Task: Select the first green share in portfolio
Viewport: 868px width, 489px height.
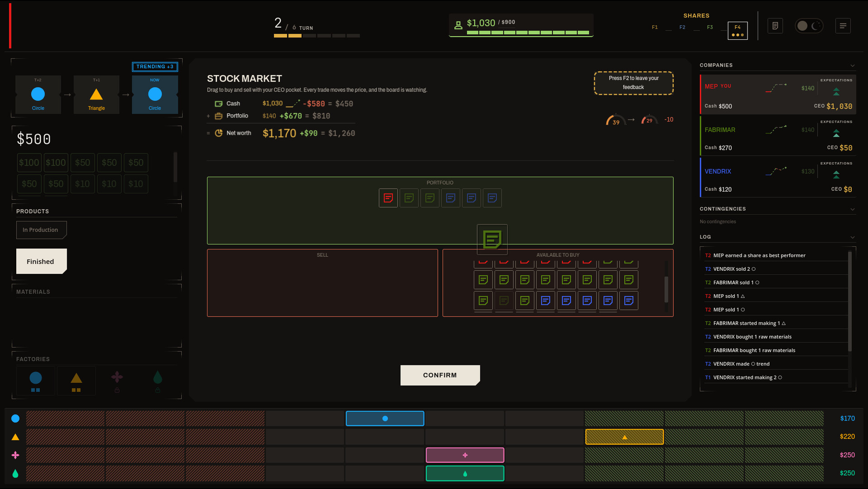Action: (x=409, y=198)
